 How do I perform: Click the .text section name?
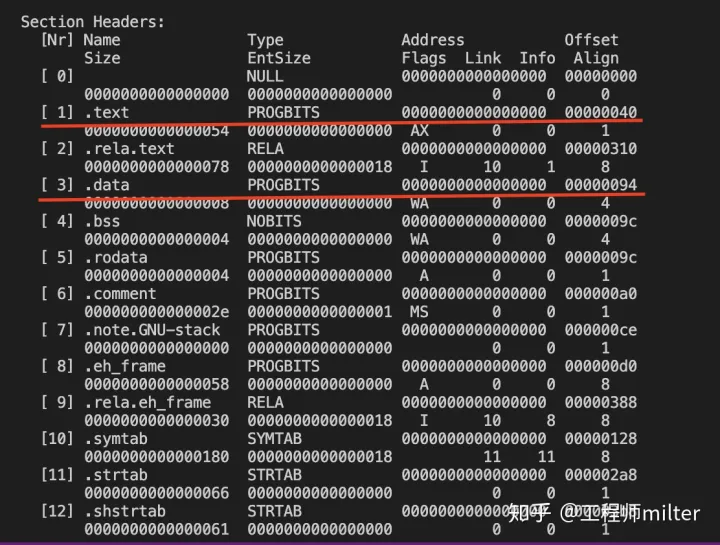pos(107,112)
